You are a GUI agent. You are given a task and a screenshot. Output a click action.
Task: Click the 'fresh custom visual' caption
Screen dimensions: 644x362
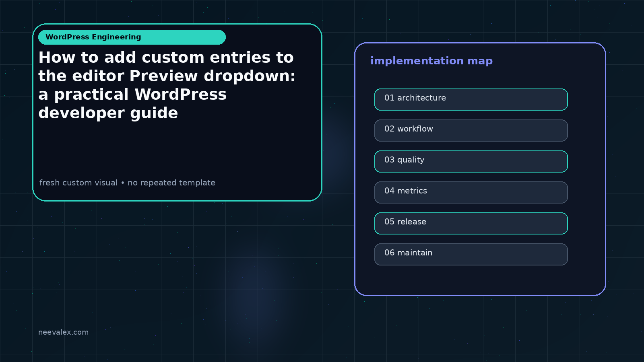click(127, 183)
